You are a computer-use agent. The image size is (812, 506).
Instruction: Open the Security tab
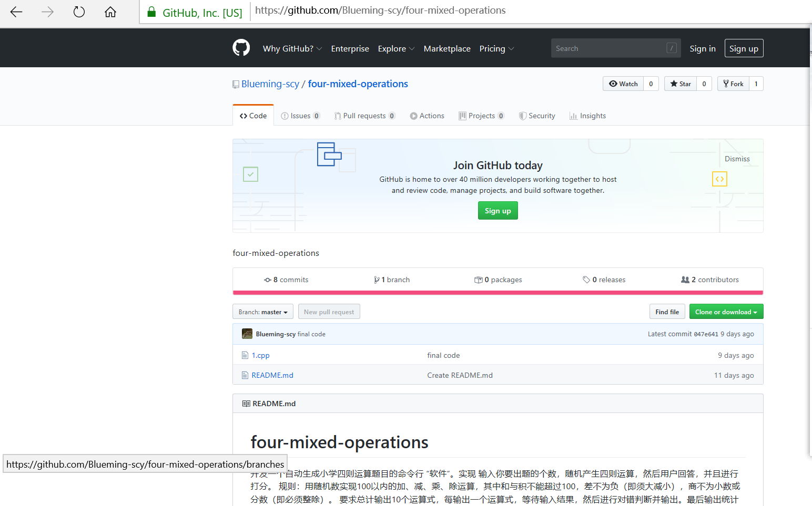coord(537,116)
